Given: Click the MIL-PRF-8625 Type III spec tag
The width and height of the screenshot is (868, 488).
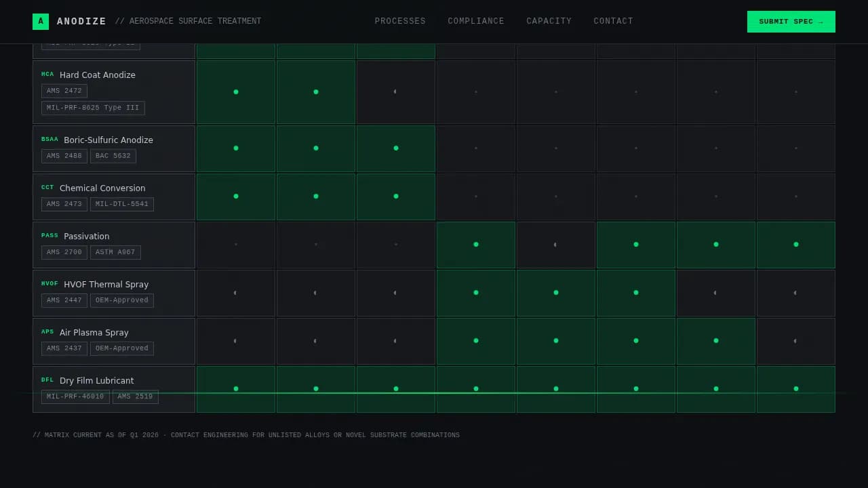Looking at the screenshot, I should pyautogui.click(x=93, y=108).
